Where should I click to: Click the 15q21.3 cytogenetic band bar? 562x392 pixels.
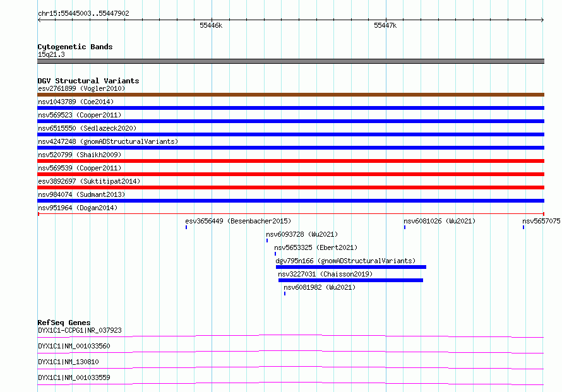(x=290, y=61)
